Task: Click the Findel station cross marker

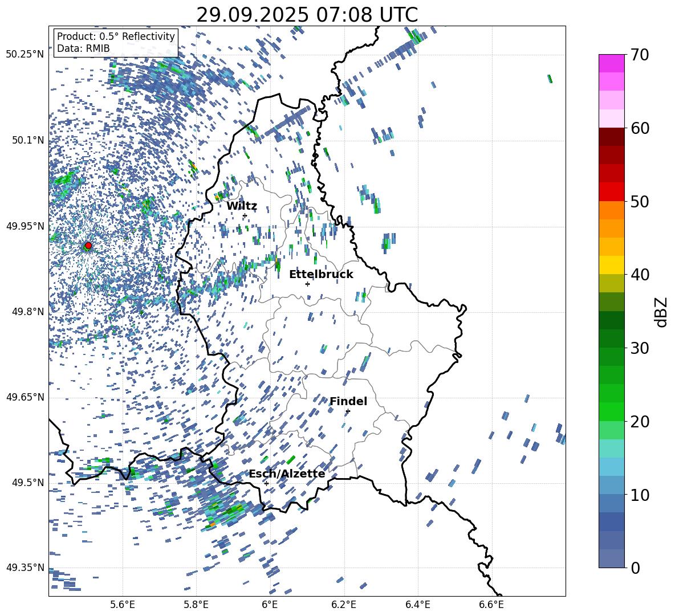Action: click(348, 411)
